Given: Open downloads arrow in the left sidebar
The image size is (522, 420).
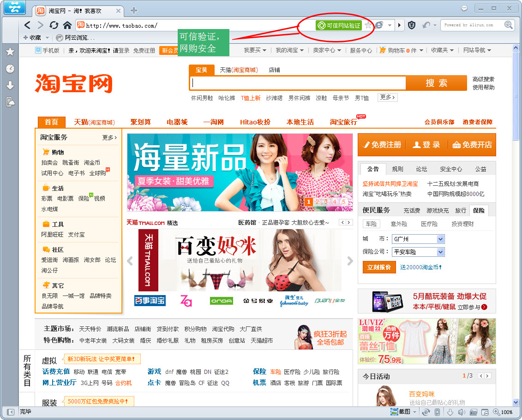Looking at the screenshot, I should [10, 85].
